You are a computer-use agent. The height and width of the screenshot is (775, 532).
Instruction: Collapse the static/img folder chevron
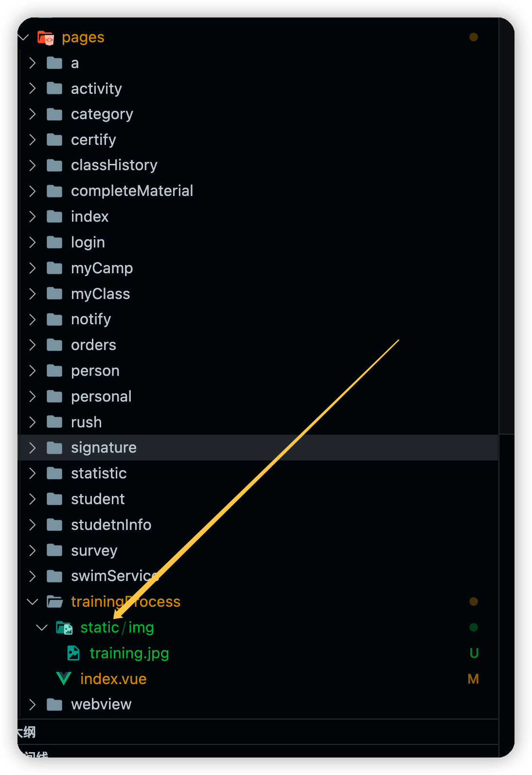point(42,628)
